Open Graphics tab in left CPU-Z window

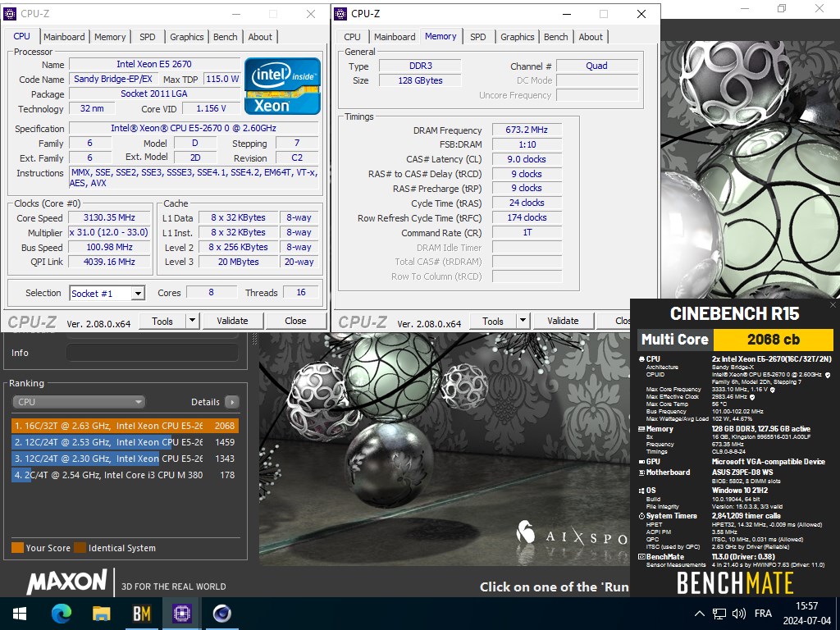tap(186, 37)
